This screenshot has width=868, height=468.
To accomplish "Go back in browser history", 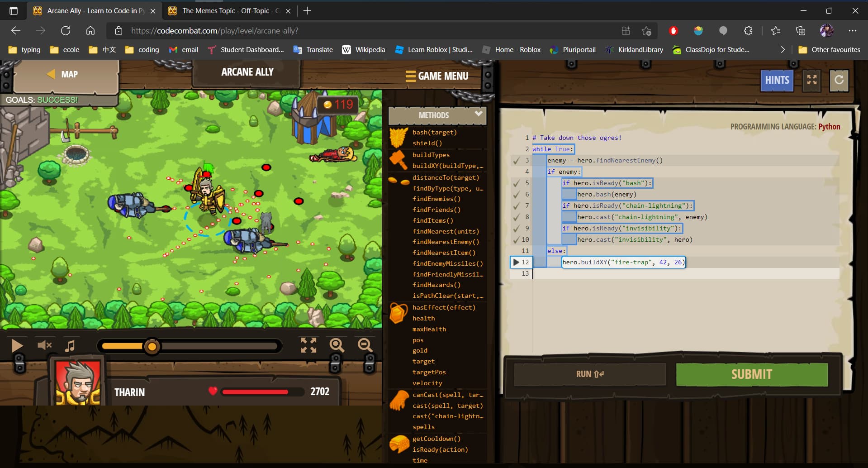I will [16, 31].
